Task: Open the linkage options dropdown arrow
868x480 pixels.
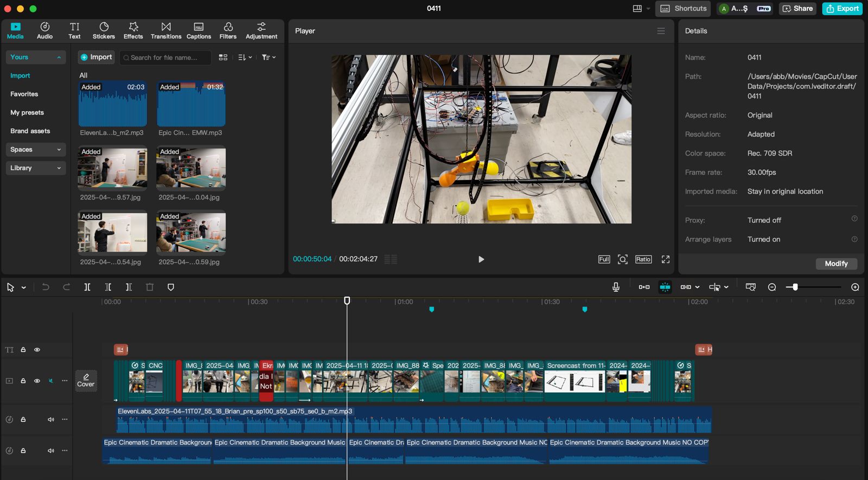Action: (x=697, y=287)
